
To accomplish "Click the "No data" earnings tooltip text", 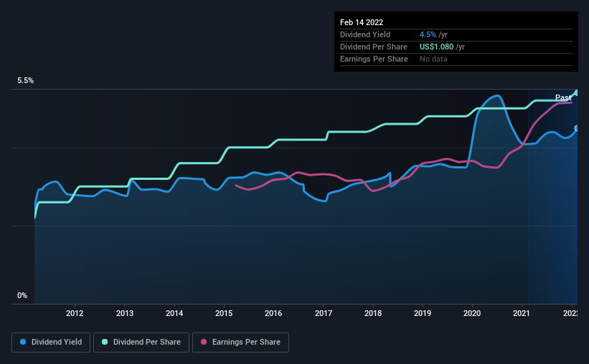I will click(x=433, y=59).
